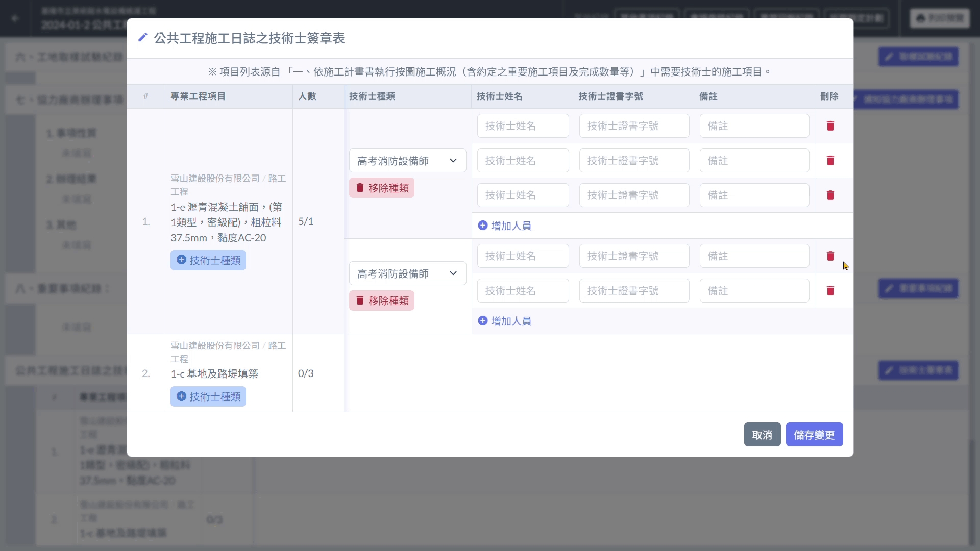980x551 pixels.
Task: Open second 高考消防設備師 type dropdown
Action: 407,273
